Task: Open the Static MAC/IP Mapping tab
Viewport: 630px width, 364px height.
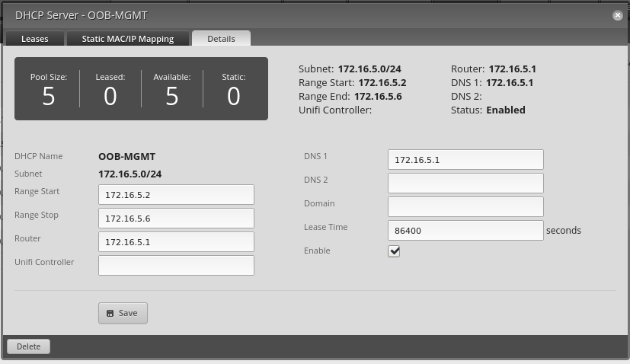Action: tap(128, 39)
